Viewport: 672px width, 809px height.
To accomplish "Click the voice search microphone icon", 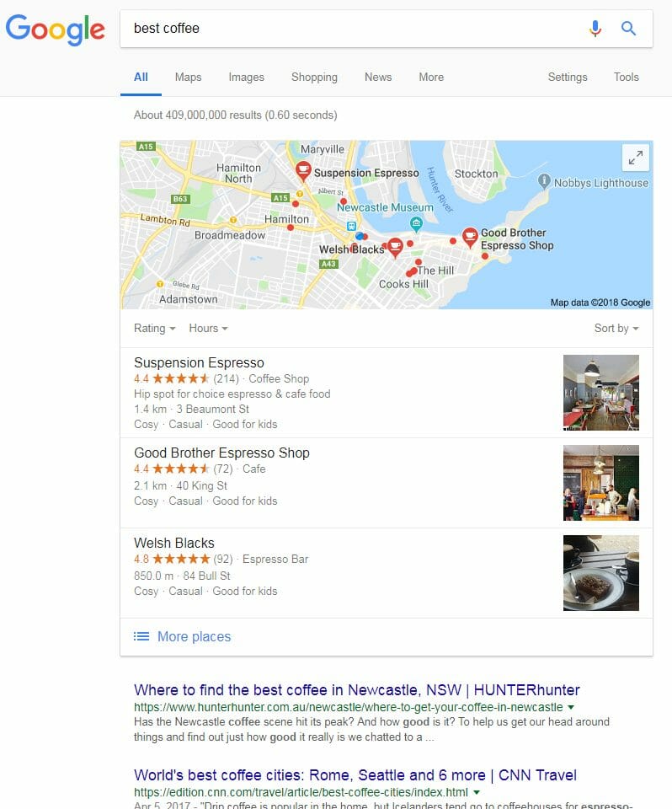I will click(595, 29).
